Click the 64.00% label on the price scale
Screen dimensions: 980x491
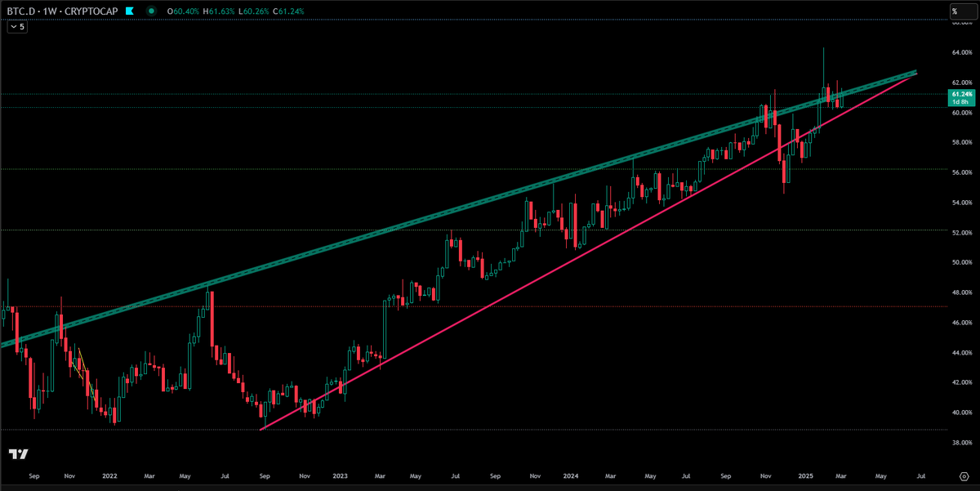pyautogui.click(x=962, y=52)
